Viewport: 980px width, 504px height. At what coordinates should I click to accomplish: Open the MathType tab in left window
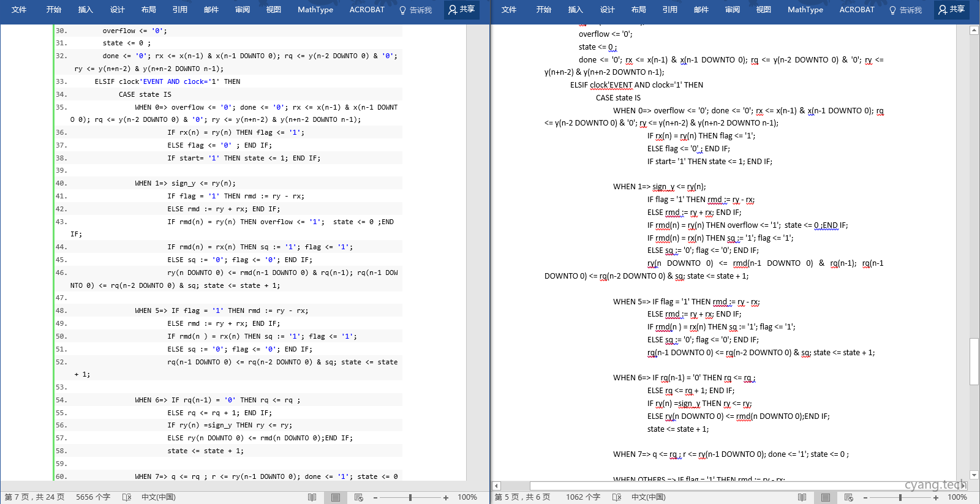315,10
